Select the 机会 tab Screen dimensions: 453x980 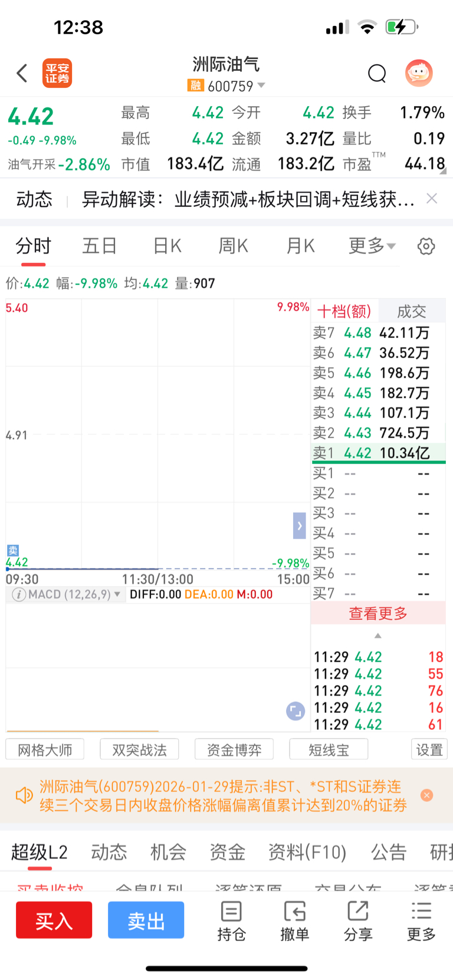168,852
